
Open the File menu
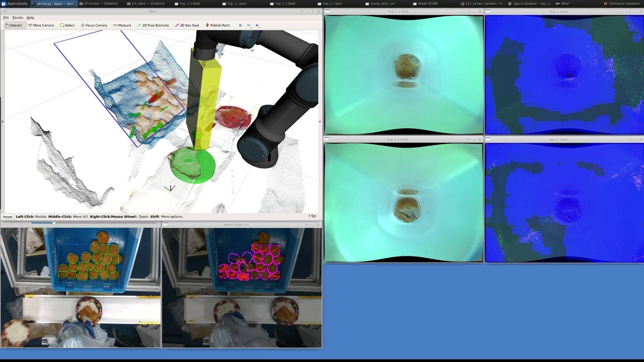click(x=6, y=17)
